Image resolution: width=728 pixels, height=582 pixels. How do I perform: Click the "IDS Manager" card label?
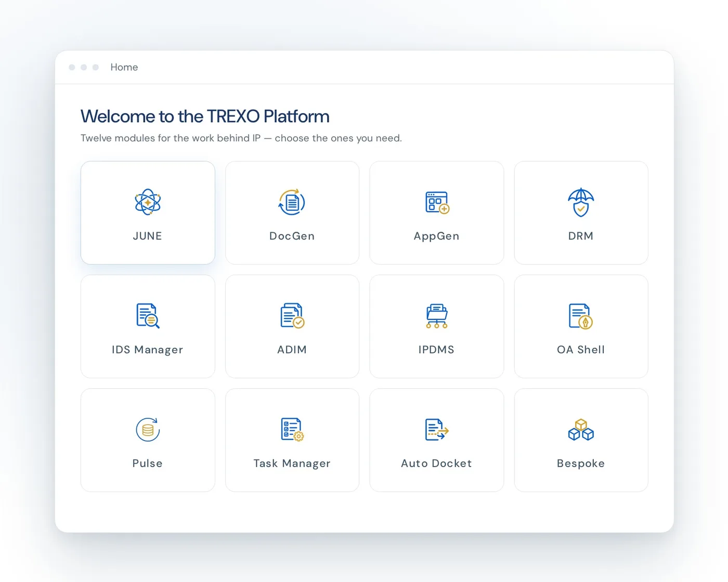[x=148, y=350]
